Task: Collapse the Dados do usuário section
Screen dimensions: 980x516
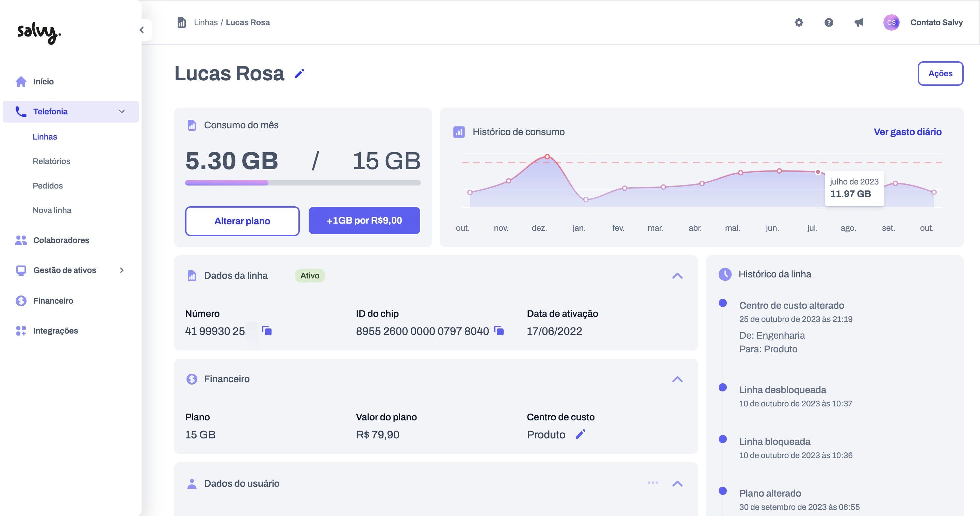Action: point(677,484)
